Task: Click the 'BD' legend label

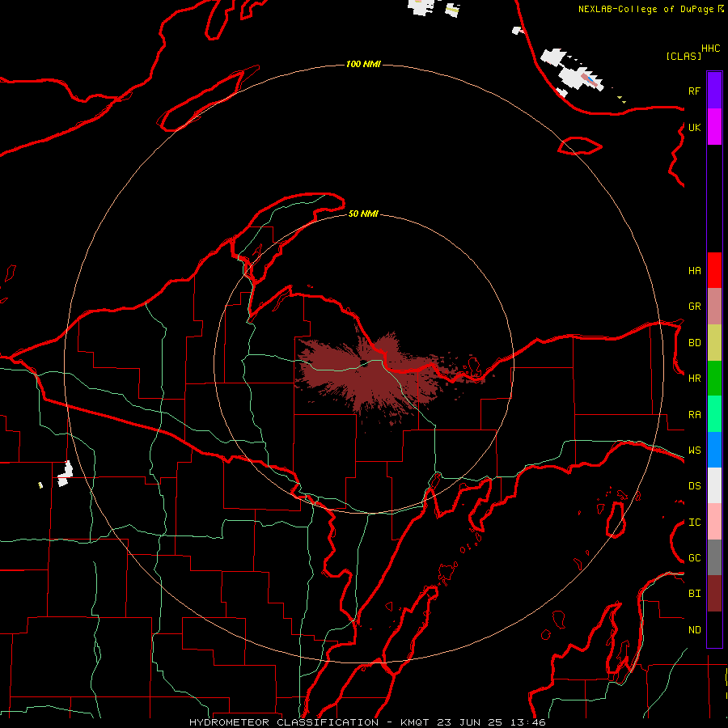Action: coord(695,343)
